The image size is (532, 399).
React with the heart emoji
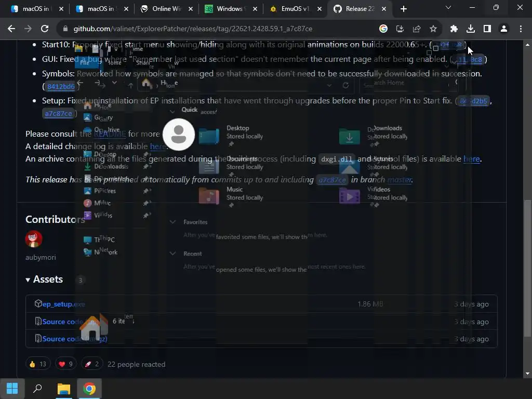[66, 364]
